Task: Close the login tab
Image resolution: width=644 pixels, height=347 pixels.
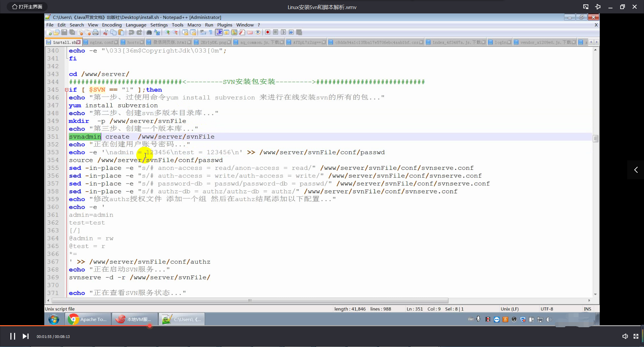Action: [509, 42]
